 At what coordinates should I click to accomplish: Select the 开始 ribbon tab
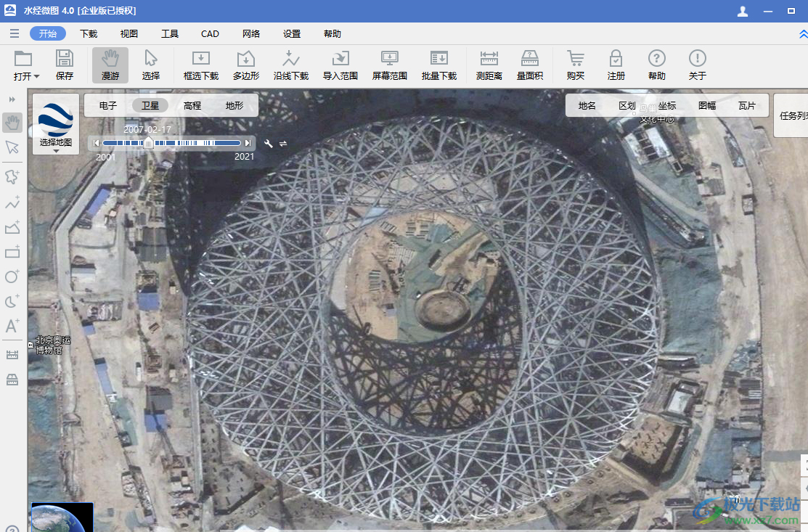[x=48, y=33]
